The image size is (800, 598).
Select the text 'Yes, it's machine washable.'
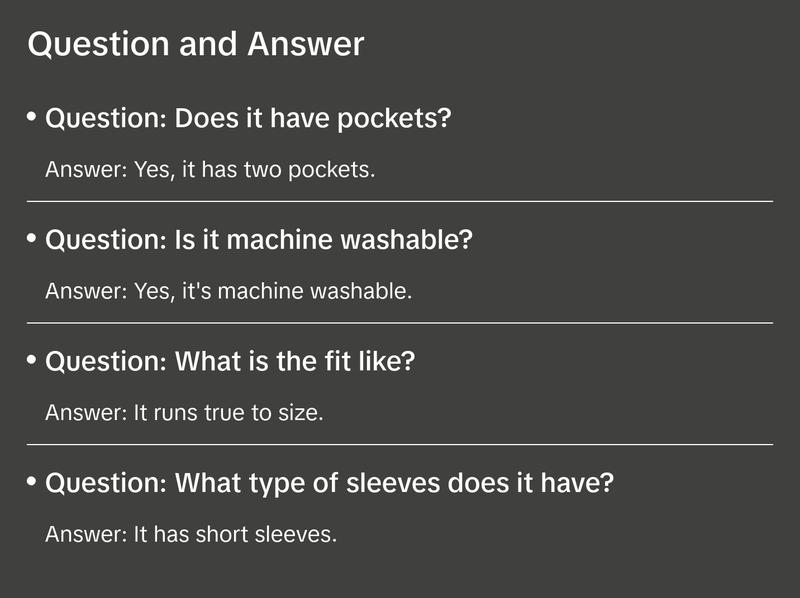click(272, 292)
